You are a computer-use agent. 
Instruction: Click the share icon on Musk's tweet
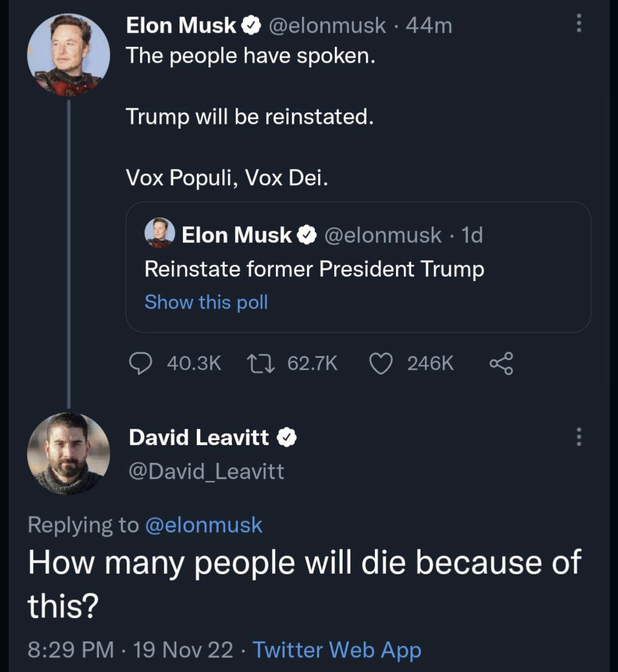[502, 363]
